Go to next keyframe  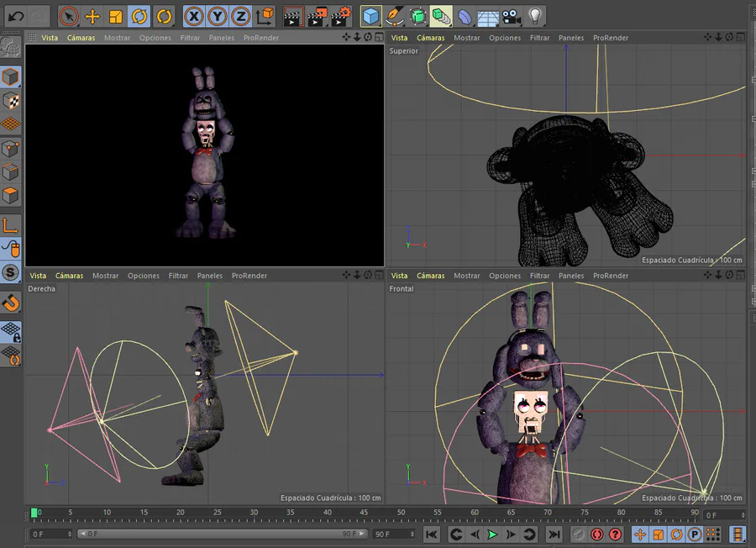(529, 534)
